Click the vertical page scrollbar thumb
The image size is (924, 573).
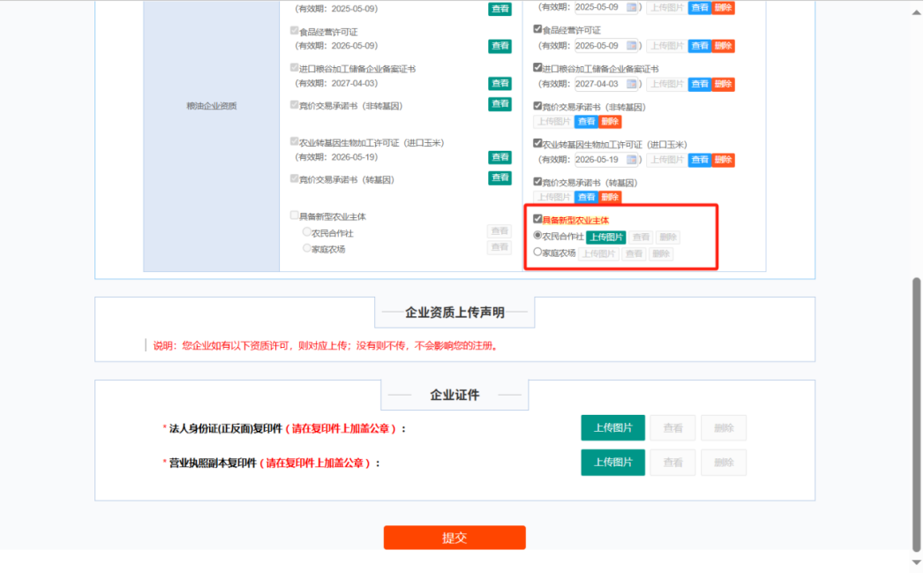coord(916,413)
